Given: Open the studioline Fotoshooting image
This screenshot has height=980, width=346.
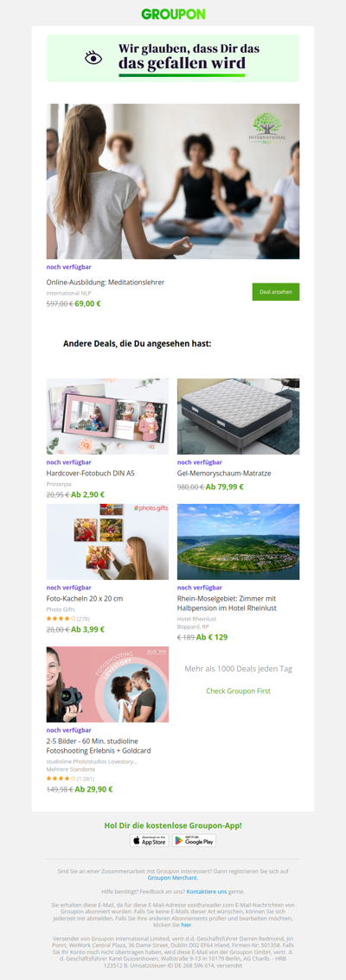Looking at the screenshot, I should pos(107,684).
